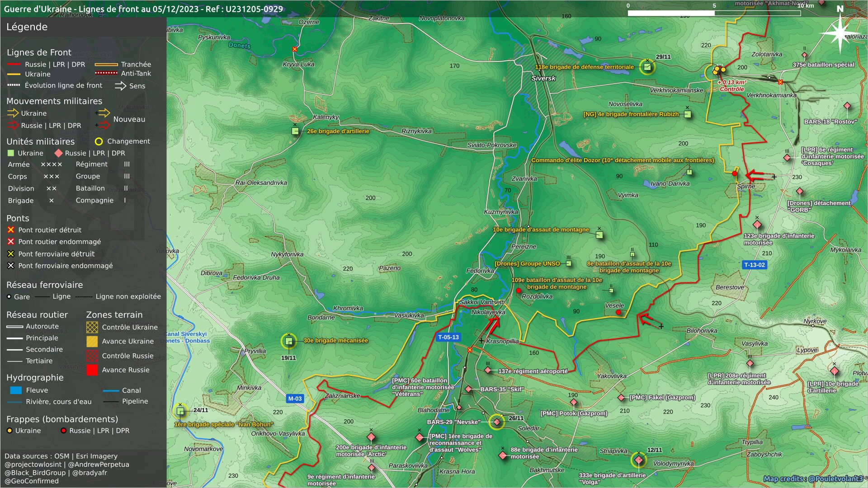Image resolution: width=868 pixels, height=488 pixels.
Task: Click the Krasnopillia village label
Action: tap(502, 341)
